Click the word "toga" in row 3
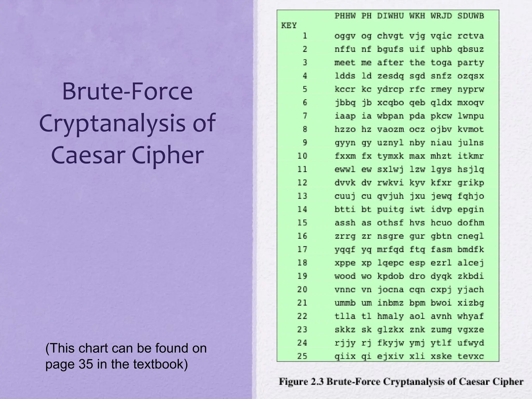The width and height of the screenshot is (532, 399). [x=441, y=63]
